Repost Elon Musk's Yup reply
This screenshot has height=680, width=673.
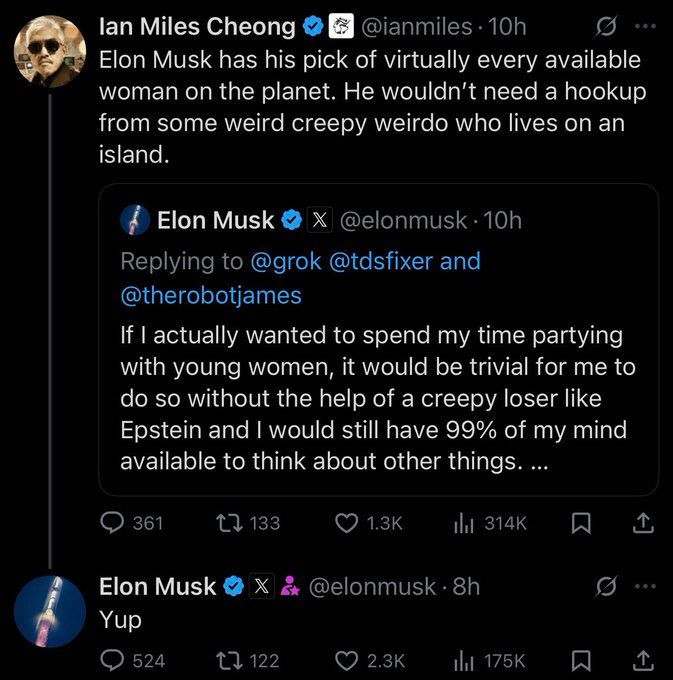(232, 660)
